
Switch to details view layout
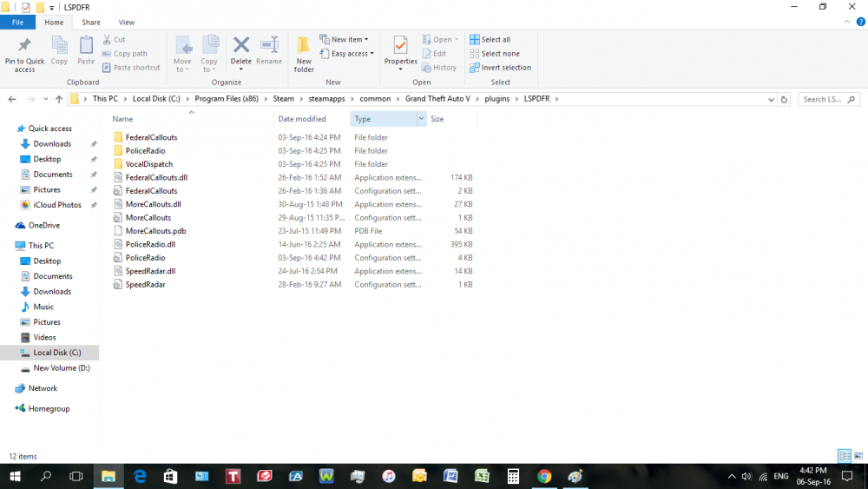point(845,456)
